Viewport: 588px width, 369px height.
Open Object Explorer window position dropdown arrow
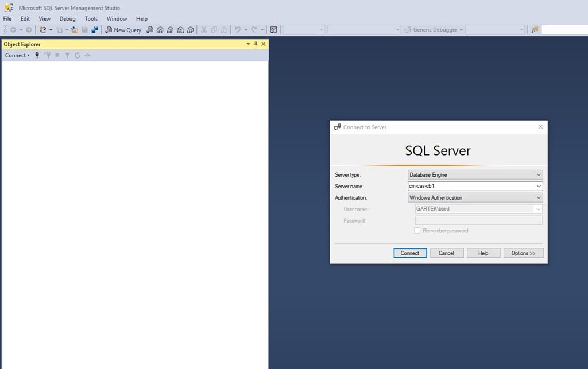248,44
